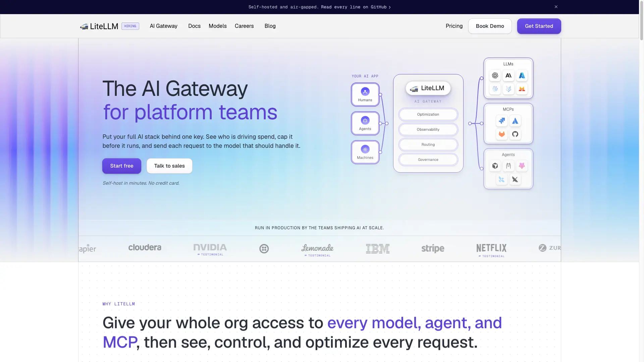Click the train icon inside LiteLLM diagram pill
Viewport: 644px width, 362px height.
point(414,88)
